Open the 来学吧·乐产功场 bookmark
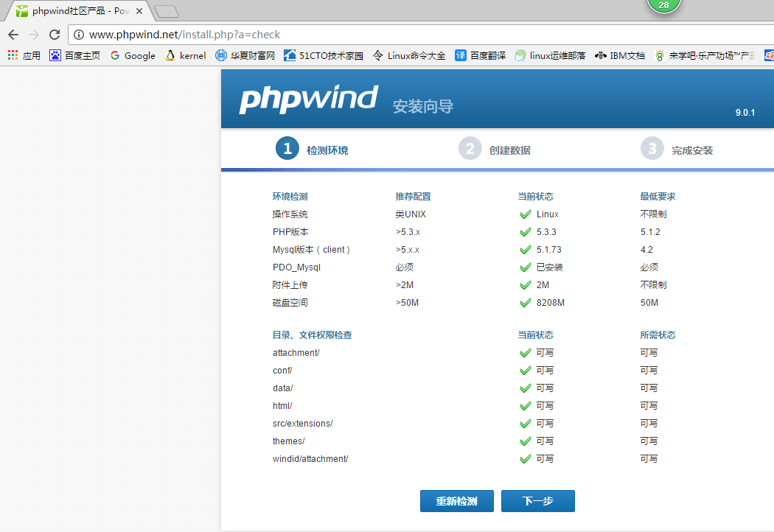Image resolution: width=774 pixels, height=532 pixels. tap(705, 55)
